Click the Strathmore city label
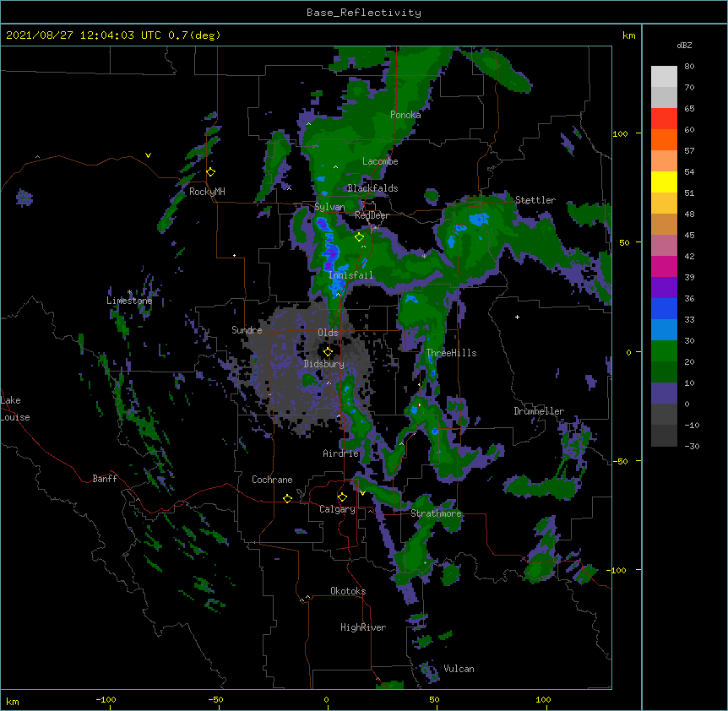This screenshot has width=728, height=711. (x=436, y=513)
